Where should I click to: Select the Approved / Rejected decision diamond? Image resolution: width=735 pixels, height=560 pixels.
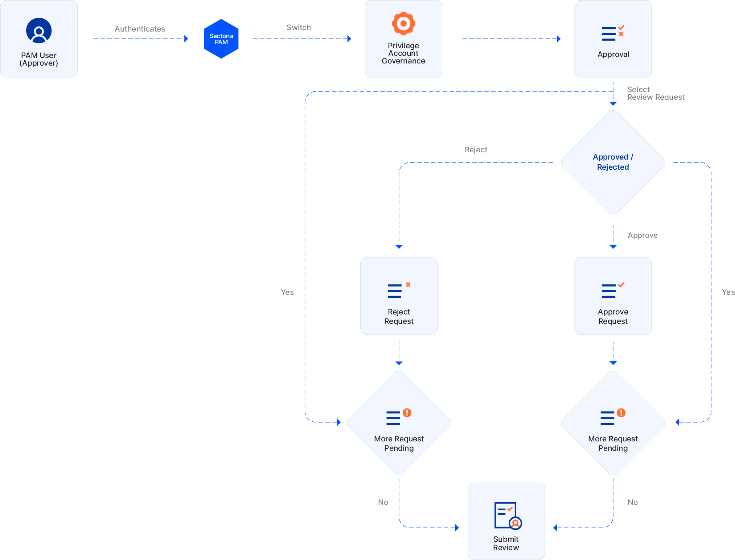613,162
